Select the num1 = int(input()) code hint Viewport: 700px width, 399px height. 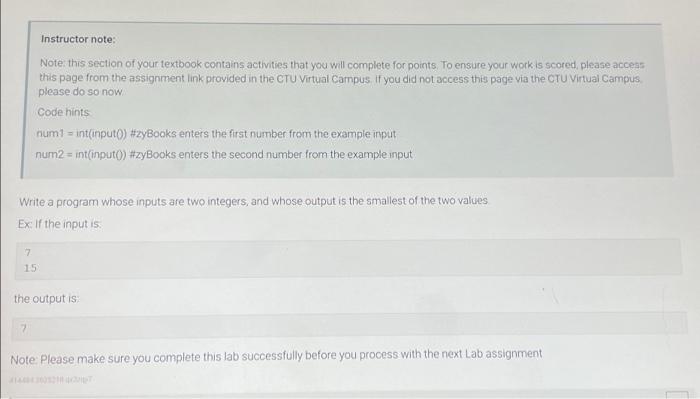coord(82,133)
